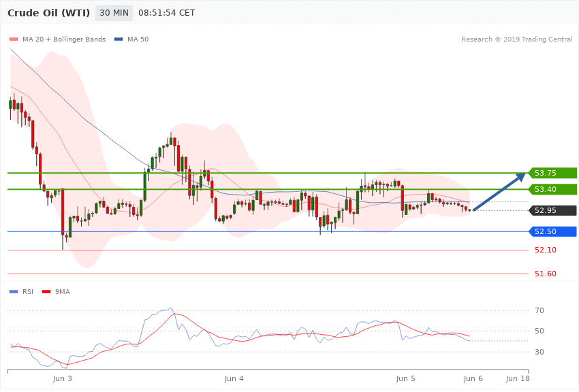Click the MA 50 legend blue swatch
Screen dimensions: 579x392
click(119, 39)
